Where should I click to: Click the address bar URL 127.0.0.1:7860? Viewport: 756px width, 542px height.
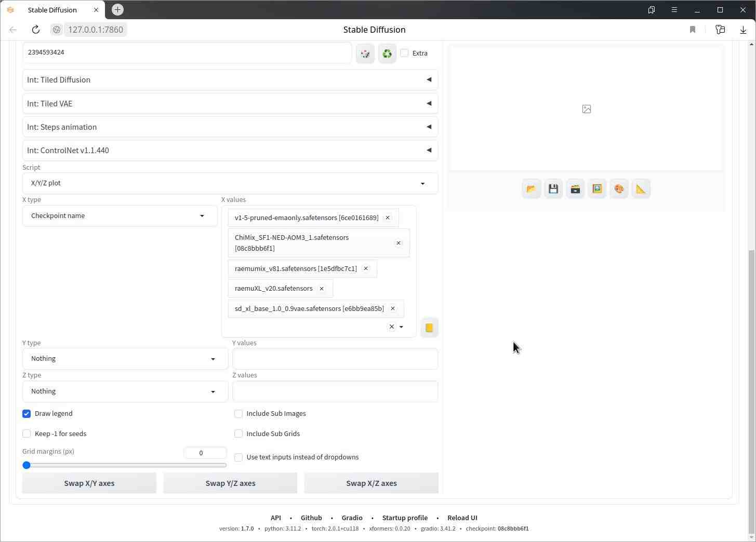96,30
